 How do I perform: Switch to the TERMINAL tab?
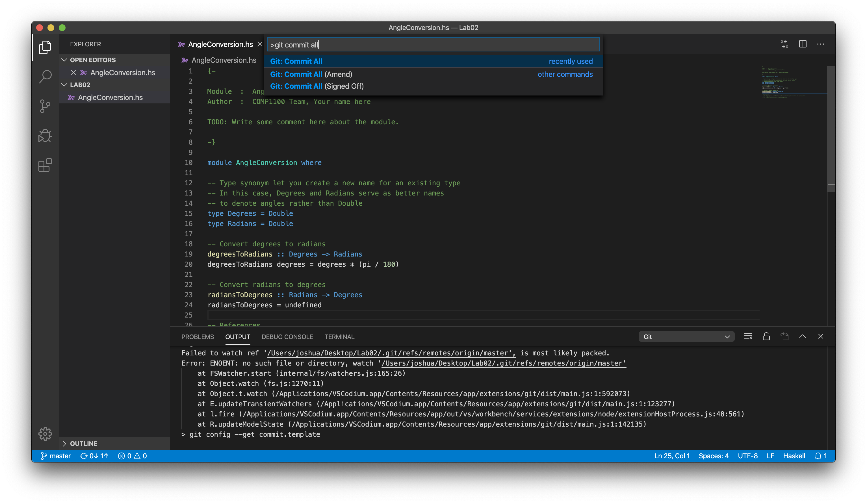pos(339,337)
